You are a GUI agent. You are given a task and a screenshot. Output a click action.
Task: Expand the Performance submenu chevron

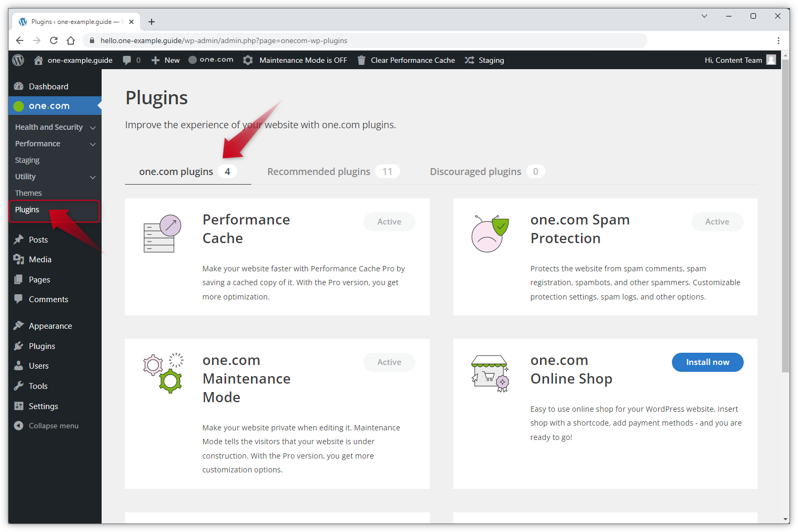coord(93,144)
